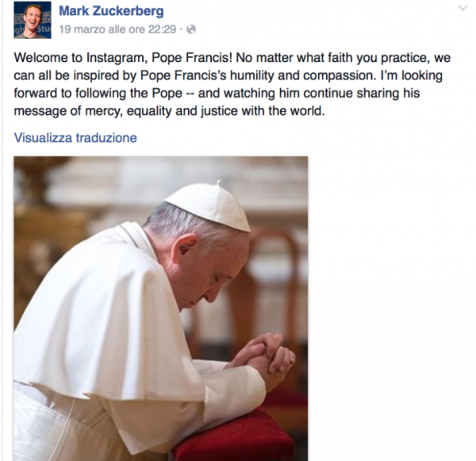Click the "Visualizza traduzione" link
The height and width of the screenshot is (461, 476).
pyautogui.click(x=75, y=137)
